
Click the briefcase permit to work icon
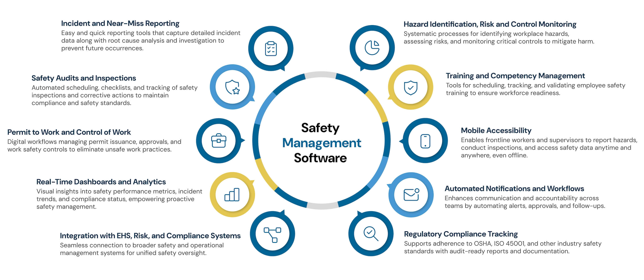click(x=219, y=141)
